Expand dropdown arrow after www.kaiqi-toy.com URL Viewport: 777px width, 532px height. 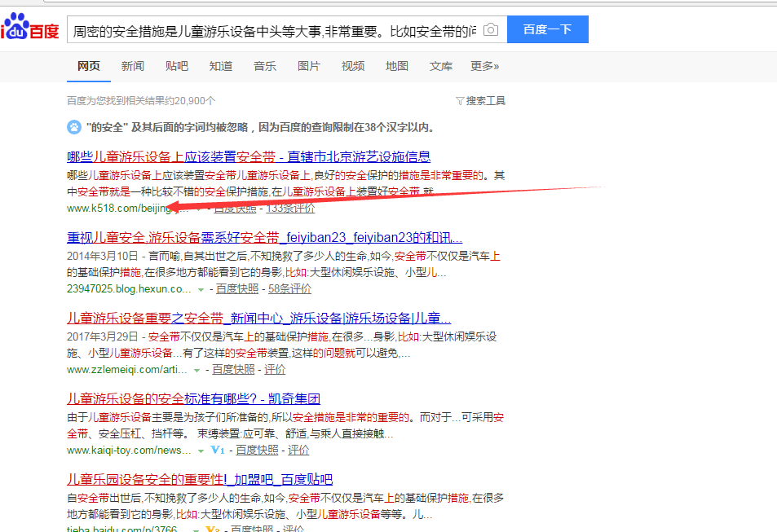pos(201,451)
